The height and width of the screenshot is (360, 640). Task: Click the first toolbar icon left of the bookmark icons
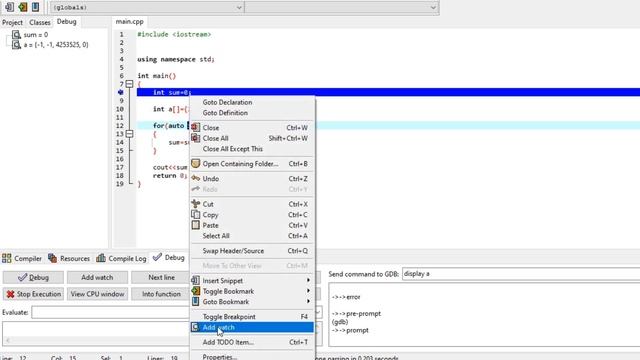(x=9, y=7)
